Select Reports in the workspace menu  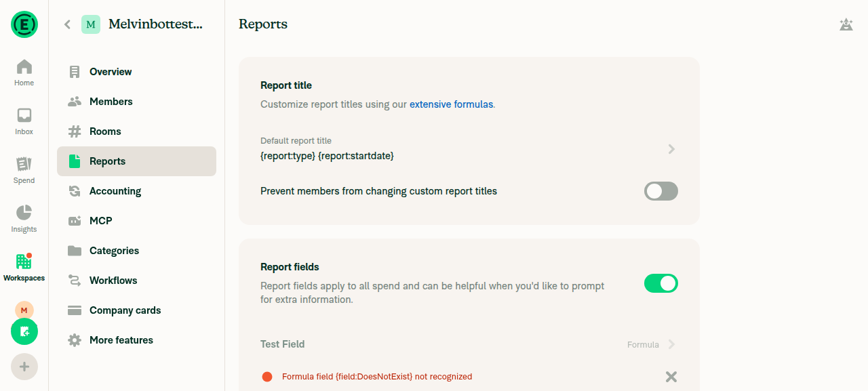137,161
